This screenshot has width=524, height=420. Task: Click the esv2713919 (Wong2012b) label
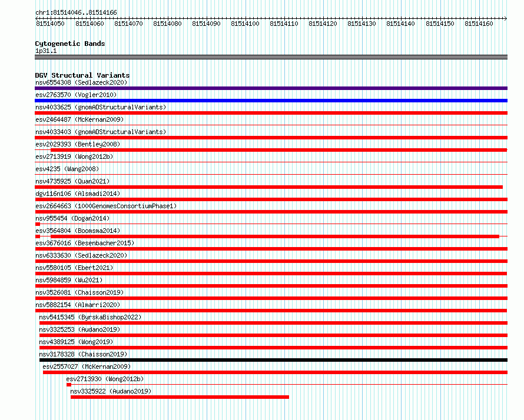(x=74, y=156)
